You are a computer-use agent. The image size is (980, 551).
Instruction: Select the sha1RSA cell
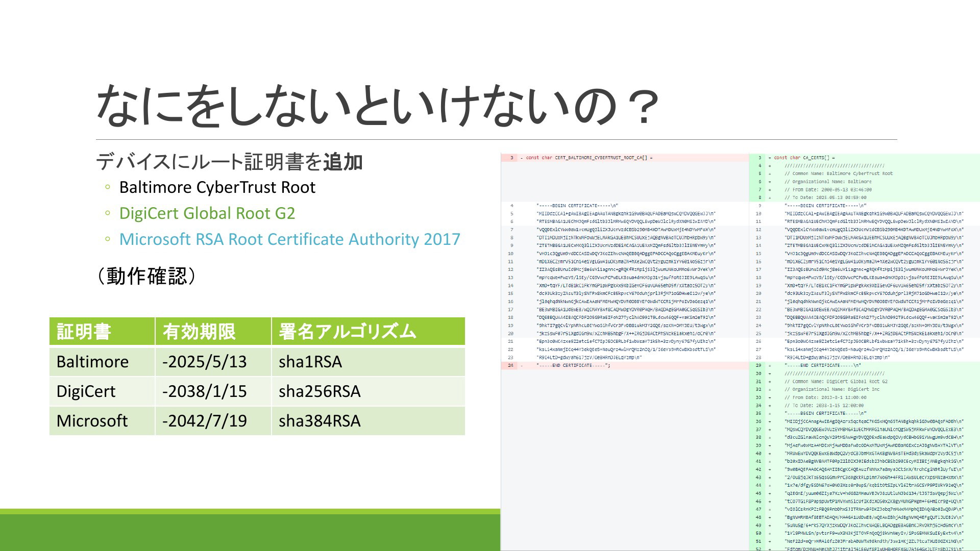tap(368, 361)
